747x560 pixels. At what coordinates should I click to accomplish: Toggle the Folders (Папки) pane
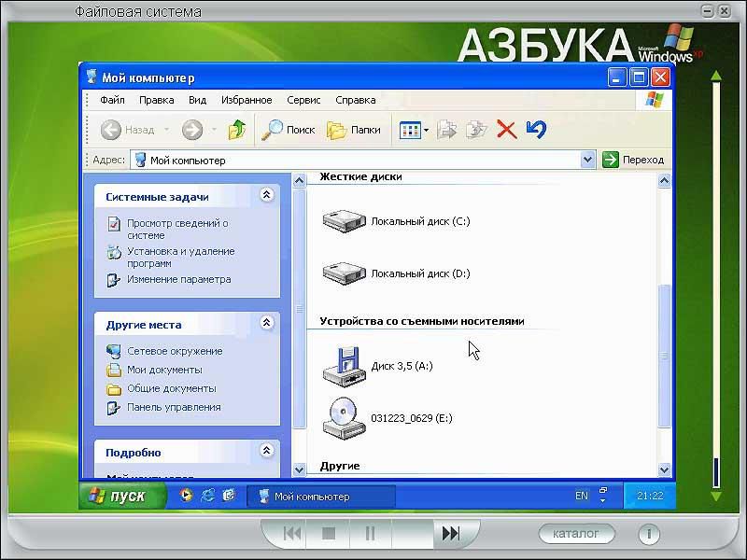pos(354,130)
